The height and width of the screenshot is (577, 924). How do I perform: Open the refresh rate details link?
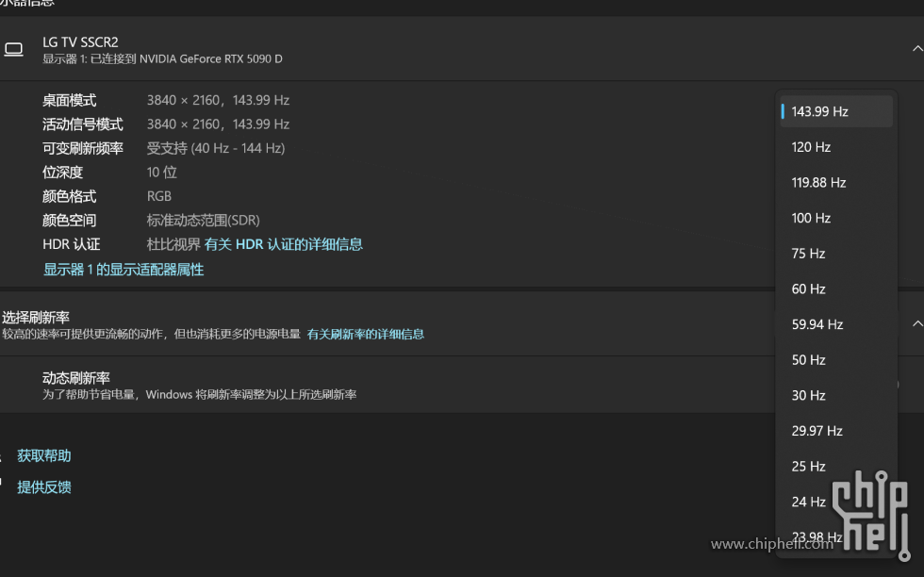point(365,334)
